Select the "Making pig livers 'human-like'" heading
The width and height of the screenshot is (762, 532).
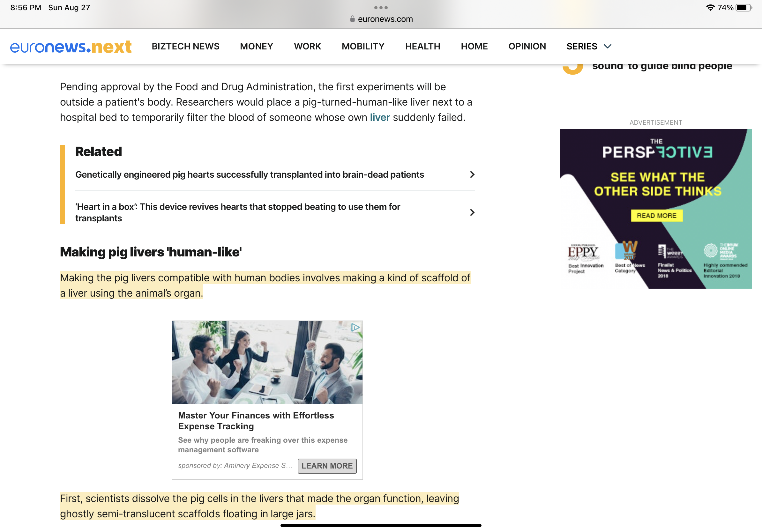(151, 252)
